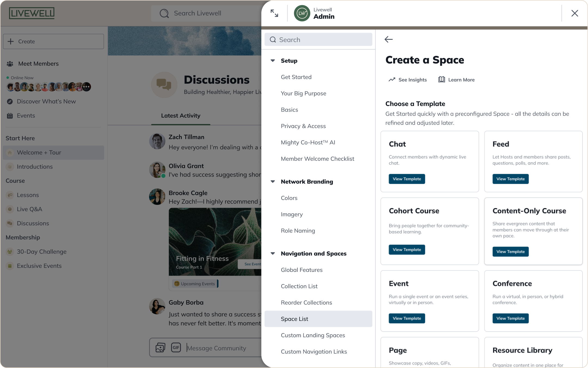Click the Meet Members people icon
588x368 pixels.
[x=10, y=64]
